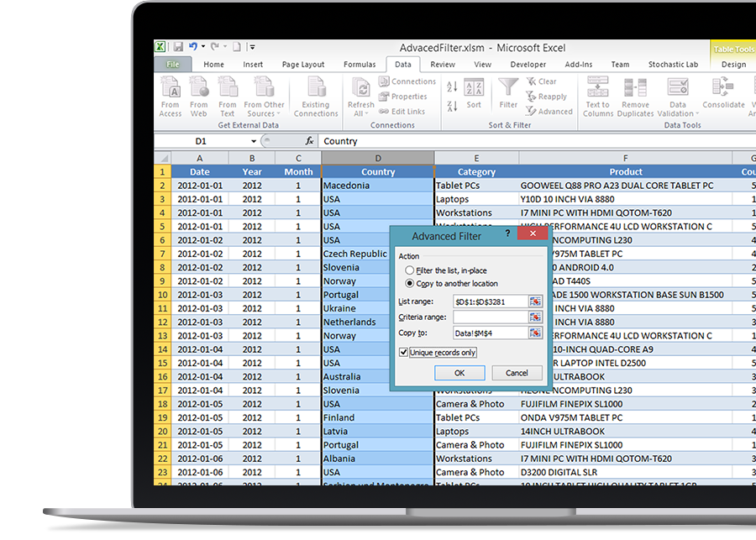756x540 pixels.
Task: Click the Filter funnel icon
Action: [x=508, y=91]
